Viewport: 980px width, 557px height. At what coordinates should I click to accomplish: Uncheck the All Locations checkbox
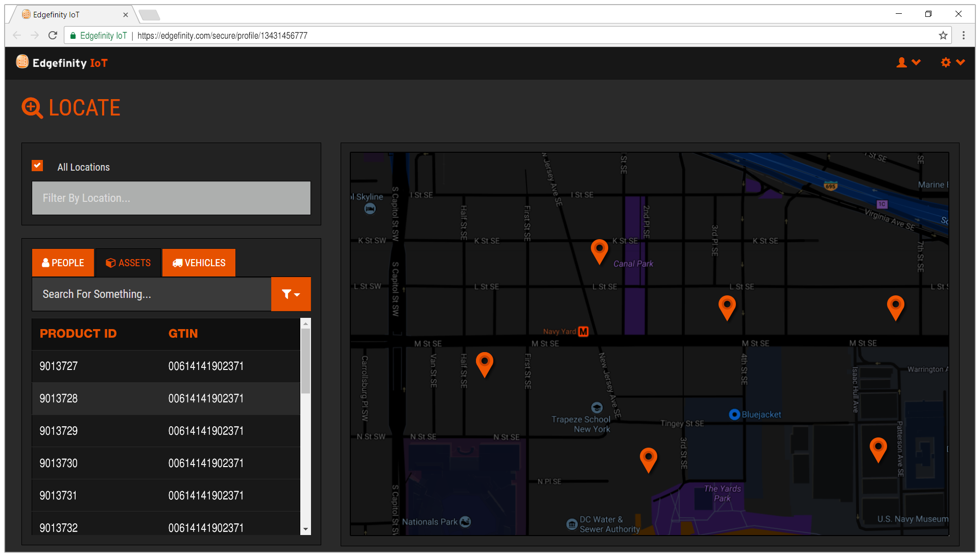point(37,166)
